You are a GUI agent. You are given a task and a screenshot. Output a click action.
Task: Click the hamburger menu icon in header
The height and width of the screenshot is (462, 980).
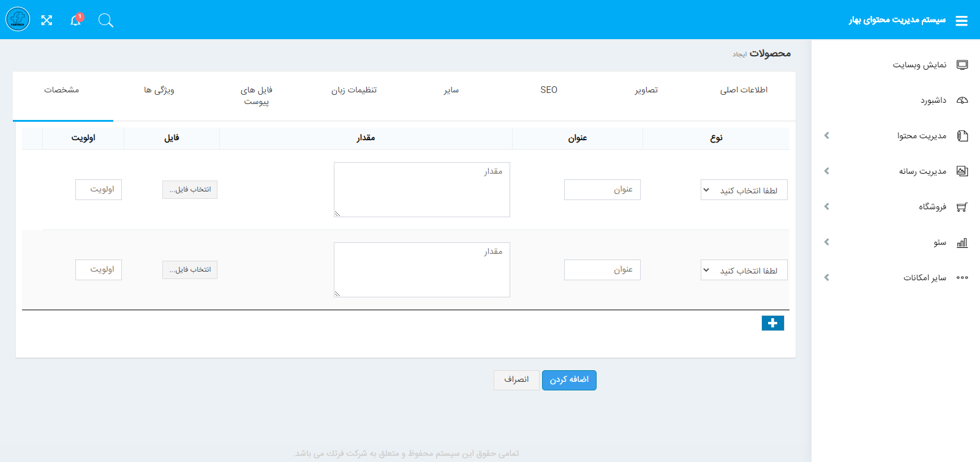point(962,21)
